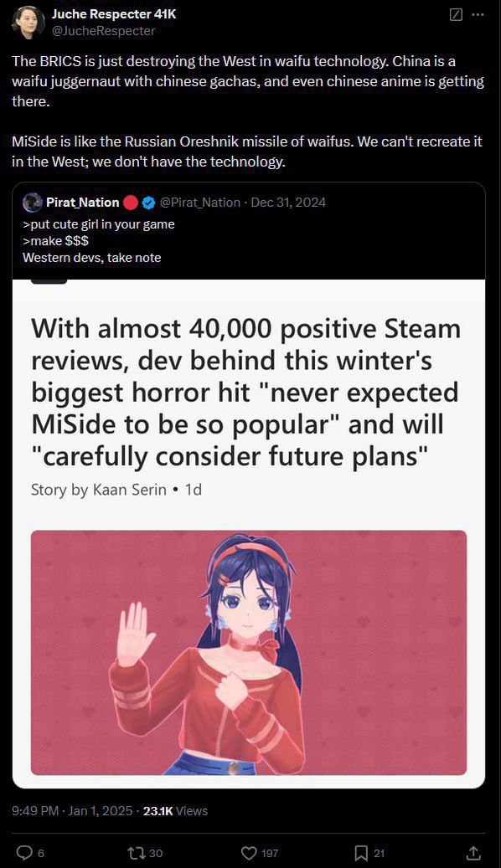Open the @JucheRespecter handle link
This screenshot has width=501, height=868.
[104, 31]
